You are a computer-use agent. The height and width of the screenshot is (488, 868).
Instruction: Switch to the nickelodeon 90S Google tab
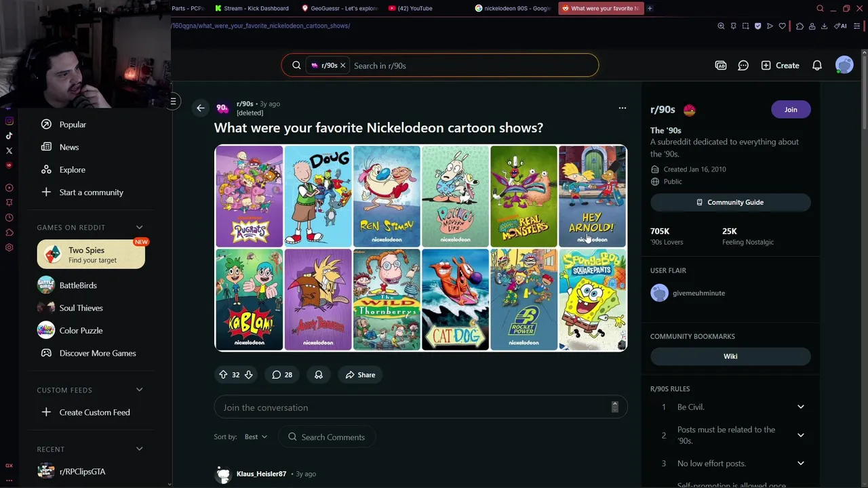tap(514, 8)
